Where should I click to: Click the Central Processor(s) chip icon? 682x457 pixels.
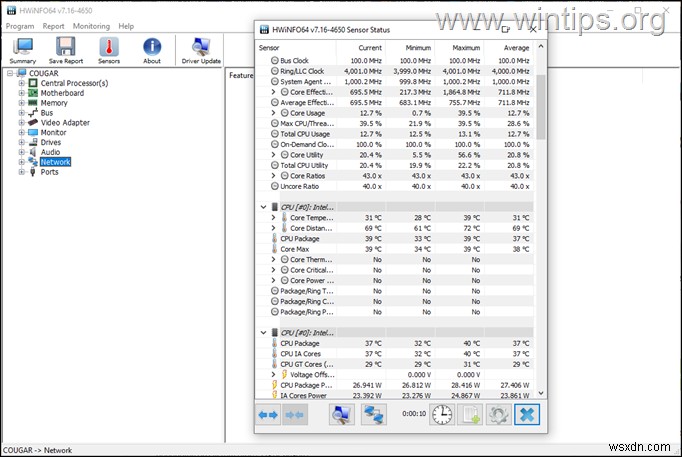point(33,83)
